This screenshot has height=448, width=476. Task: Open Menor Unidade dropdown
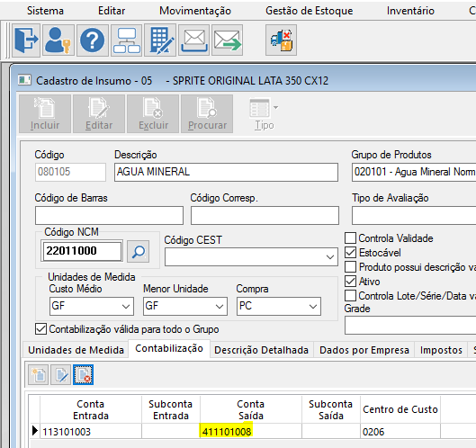(x=220, y=306)
